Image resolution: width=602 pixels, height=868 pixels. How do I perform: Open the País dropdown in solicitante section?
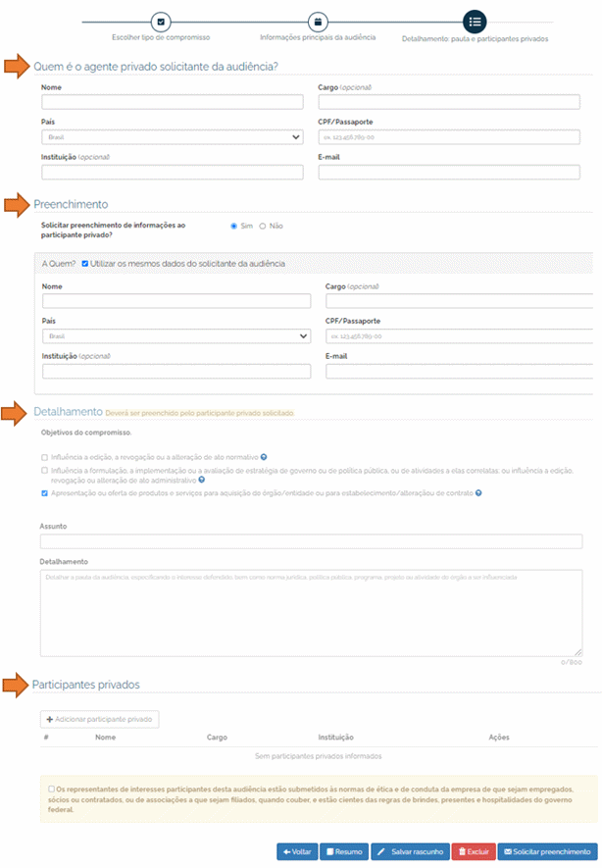[x=172, y=137]
